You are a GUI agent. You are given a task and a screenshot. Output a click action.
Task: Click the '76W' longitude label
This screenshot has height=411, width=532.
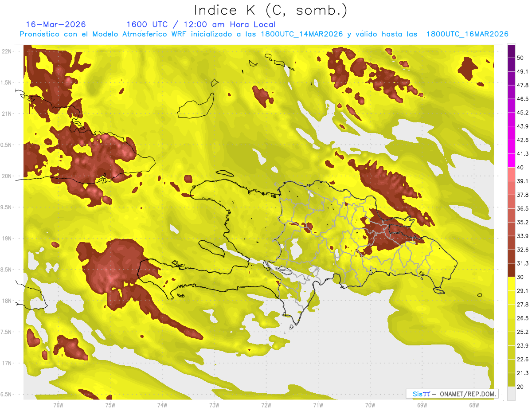(x=58, y=405)
